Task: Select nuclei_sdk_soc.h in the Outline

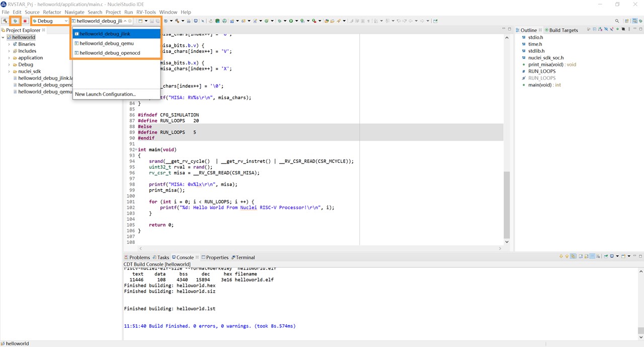Action: pyautogui.click(x=546, y=58)
